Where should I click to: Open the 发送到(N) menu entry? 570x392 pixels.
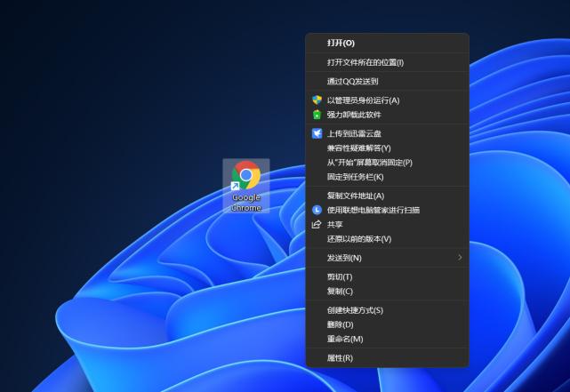pyautogui.click(x=388, y=258)
